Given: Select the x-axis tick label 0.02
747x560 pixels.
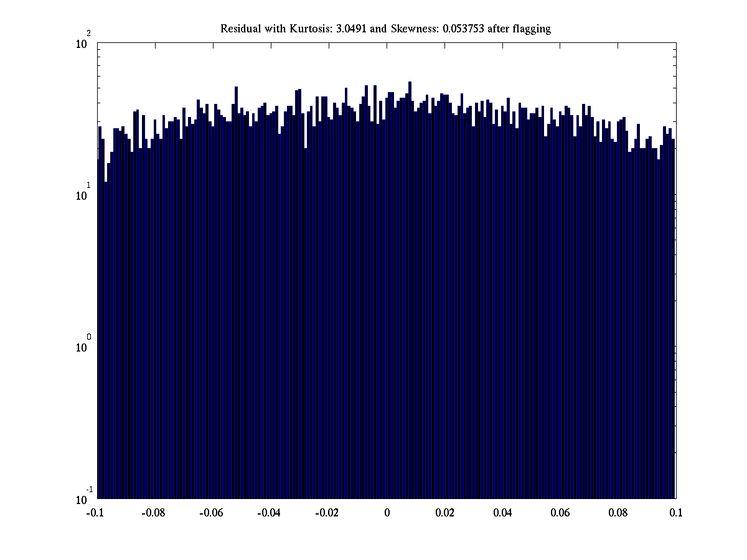Looking at the screenshot, I should [444, 513].
